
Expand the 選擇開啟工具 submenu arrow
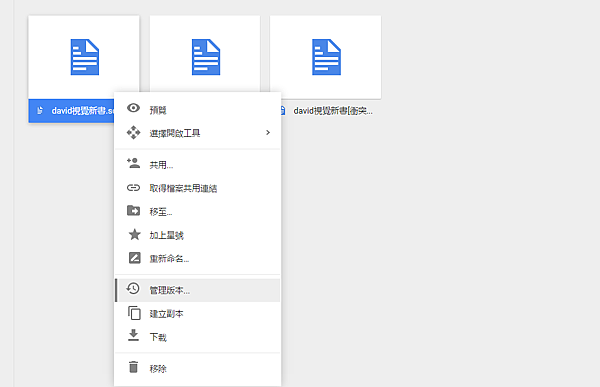(x=268, y=132)
